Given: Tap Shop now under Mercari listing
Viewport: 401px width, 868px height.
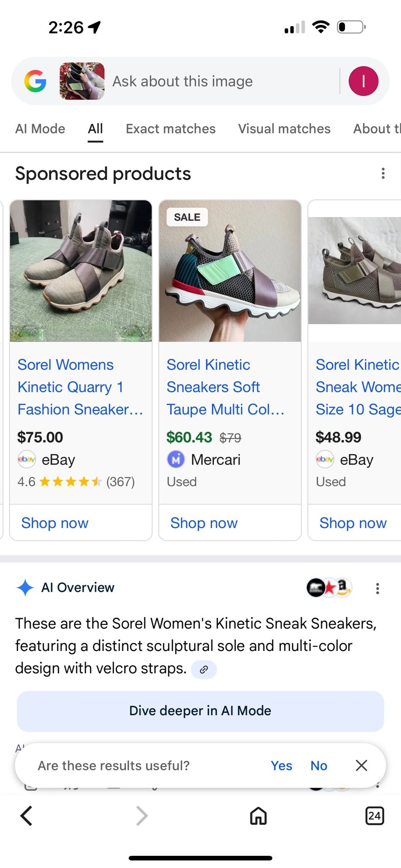Looking at the screenshot, I should 204,523.
